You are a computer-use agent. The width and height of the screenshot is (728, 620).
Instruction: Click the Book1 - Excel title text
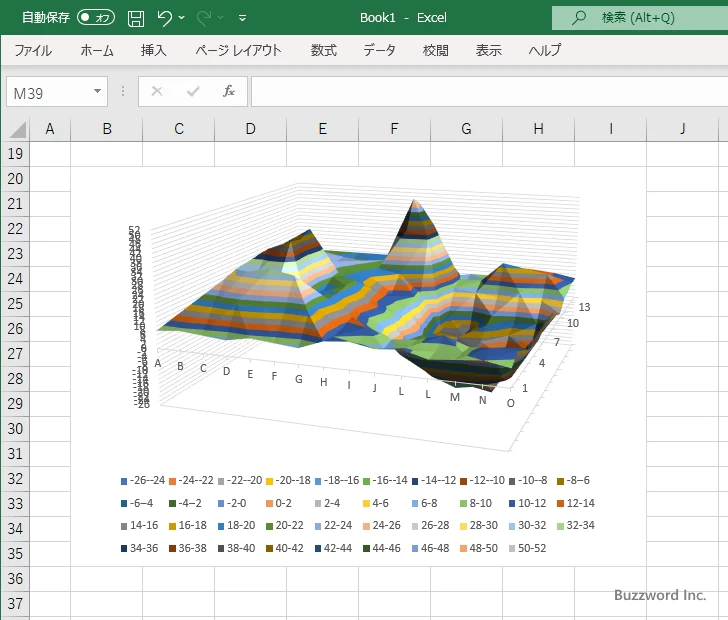(403, 18)
